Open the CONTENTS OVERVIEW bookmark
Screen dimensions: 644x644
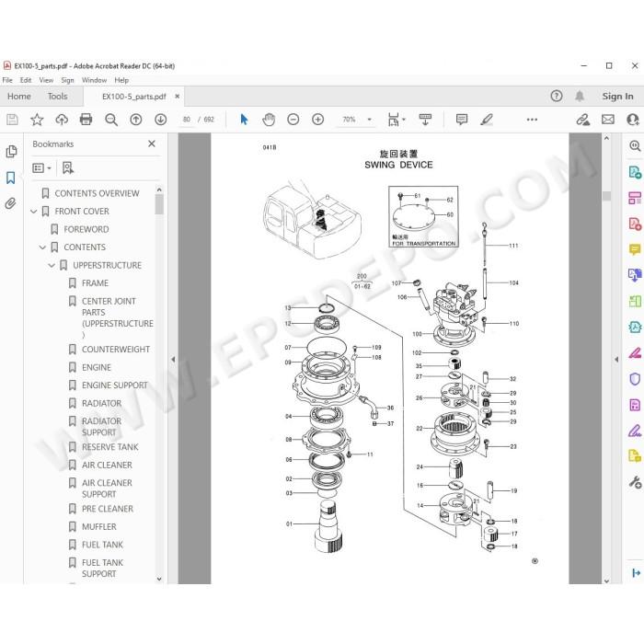pos(97,193)
